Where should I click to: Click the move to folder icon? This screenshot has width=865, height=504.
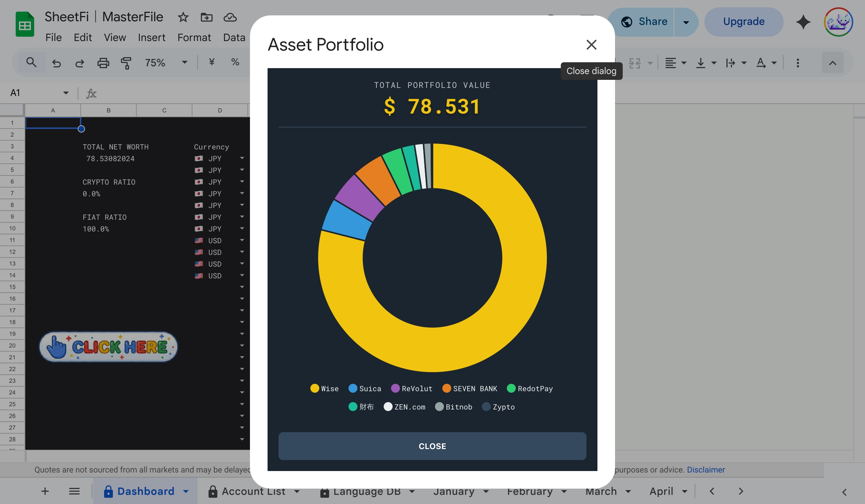coord(206,17)
